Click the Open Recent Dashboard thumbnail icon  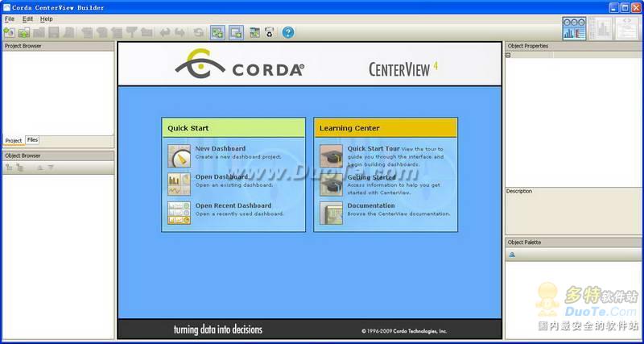(x=179, y=213)
